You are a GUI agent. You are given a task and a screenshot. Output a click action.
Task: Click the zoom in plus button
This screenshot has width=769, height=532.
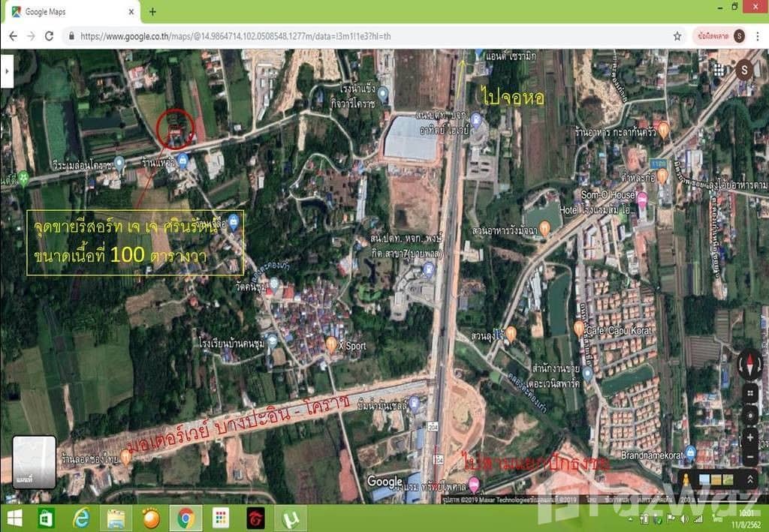coord(749,437)
